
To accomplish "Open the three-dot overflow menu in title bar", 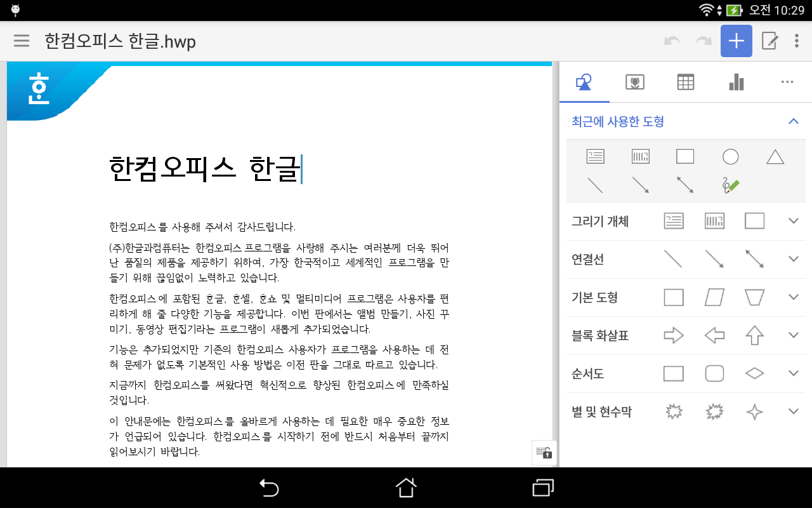I will coord(797,41).
